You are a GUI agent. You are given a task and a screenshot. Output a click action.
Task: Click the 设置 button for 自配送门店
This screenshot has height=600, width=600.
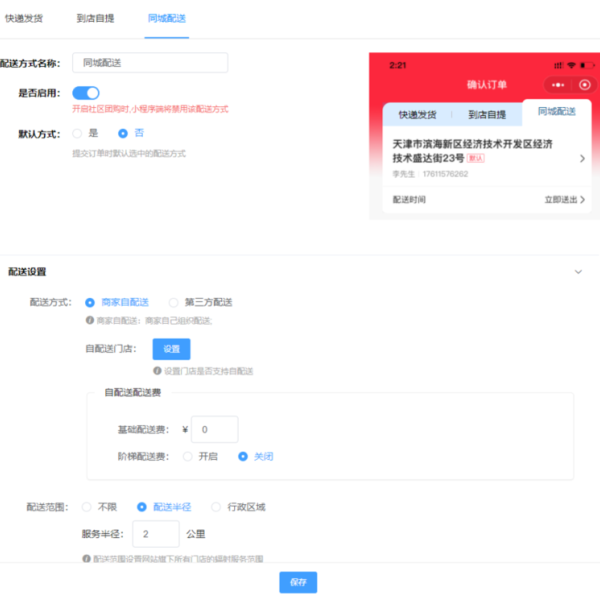[x=171, y=349]
